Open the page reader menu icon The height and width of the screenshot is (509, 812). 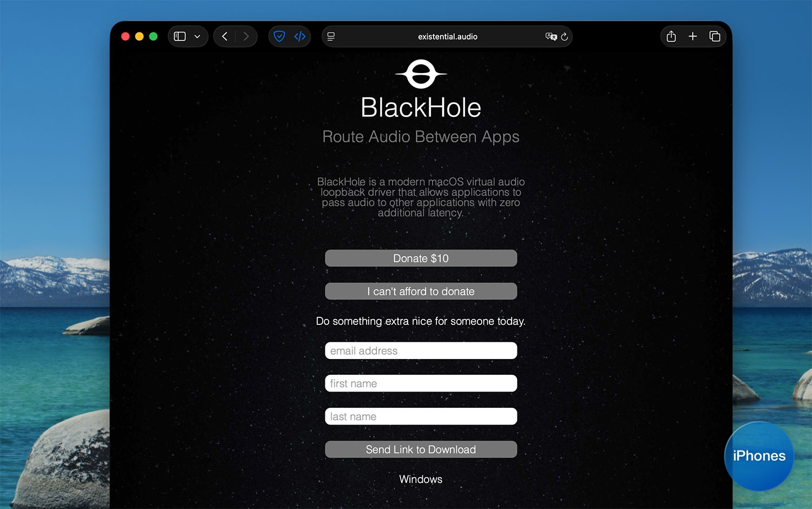(x=331, y=36)
